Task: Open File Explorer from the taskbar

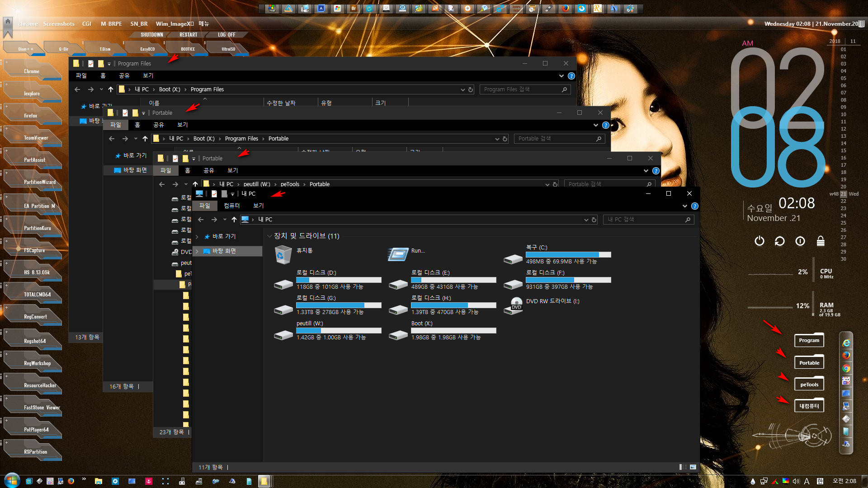Action: tap(98, 481)
